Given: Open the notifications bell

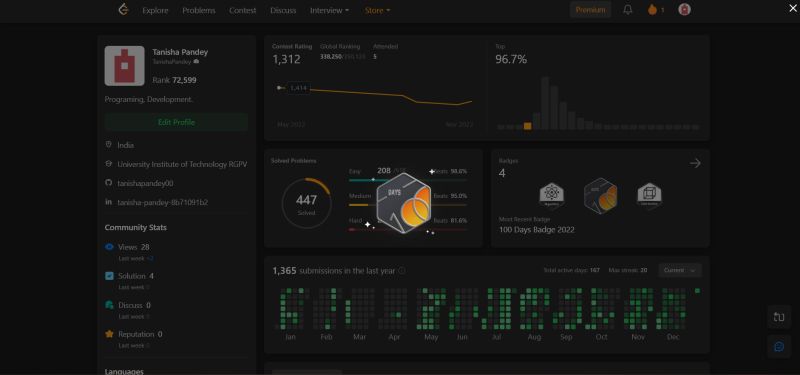Looking at the screenshot, I should (x=628, y=10).
